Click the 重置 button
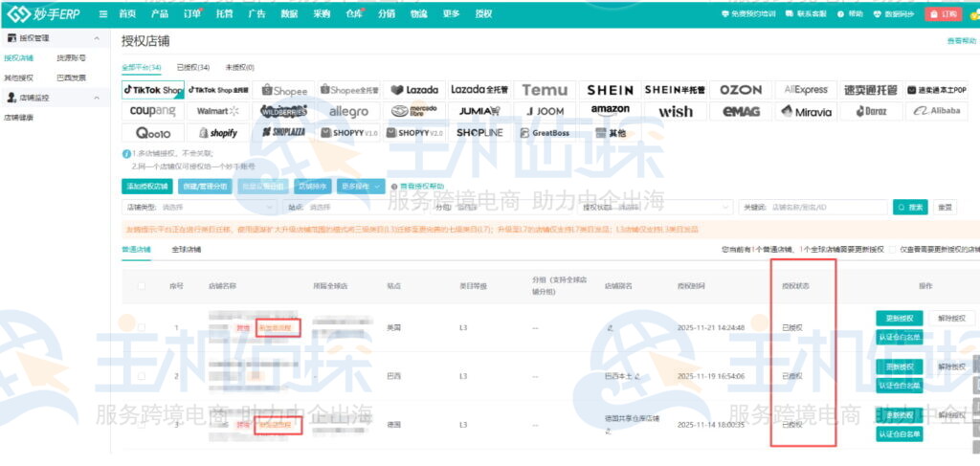 point(945,207)
